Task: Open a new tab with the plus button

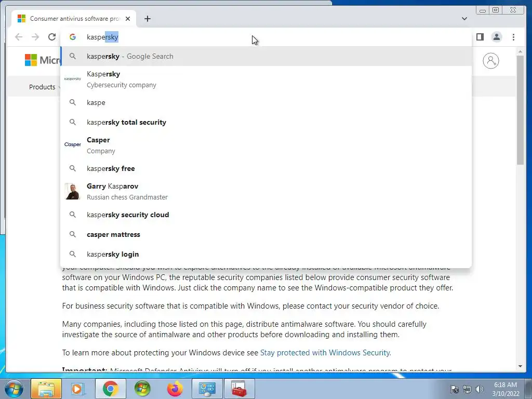Action: [x=147, y=19]
